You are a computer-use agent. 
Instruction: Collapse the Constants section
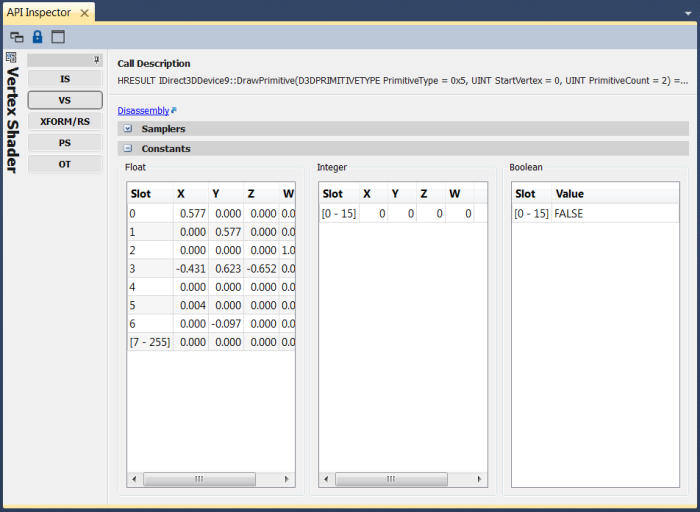tap(128, 149)
